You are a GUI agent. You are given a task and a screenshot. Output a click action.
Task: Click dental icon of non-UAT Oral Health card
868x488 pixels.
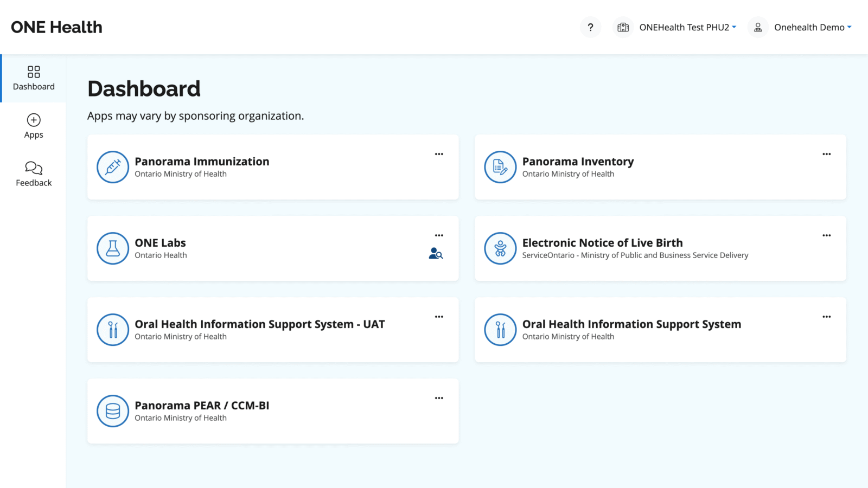click(x=500, y=330)
